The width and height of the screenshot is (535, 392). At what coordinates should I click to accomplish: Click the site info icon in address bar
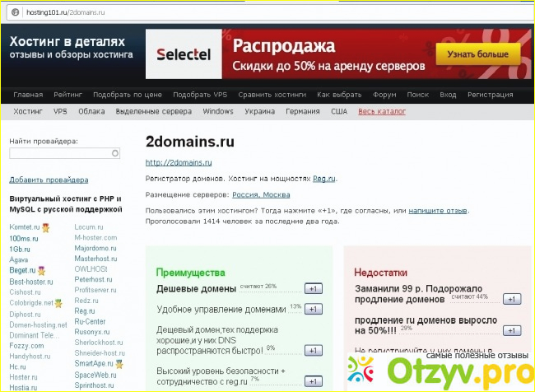[7, 13]
